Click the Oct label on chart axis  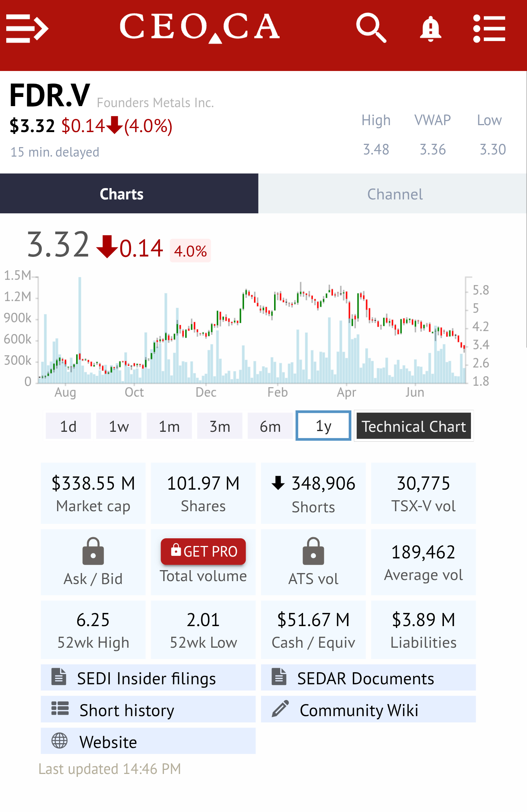coord(134,392)
